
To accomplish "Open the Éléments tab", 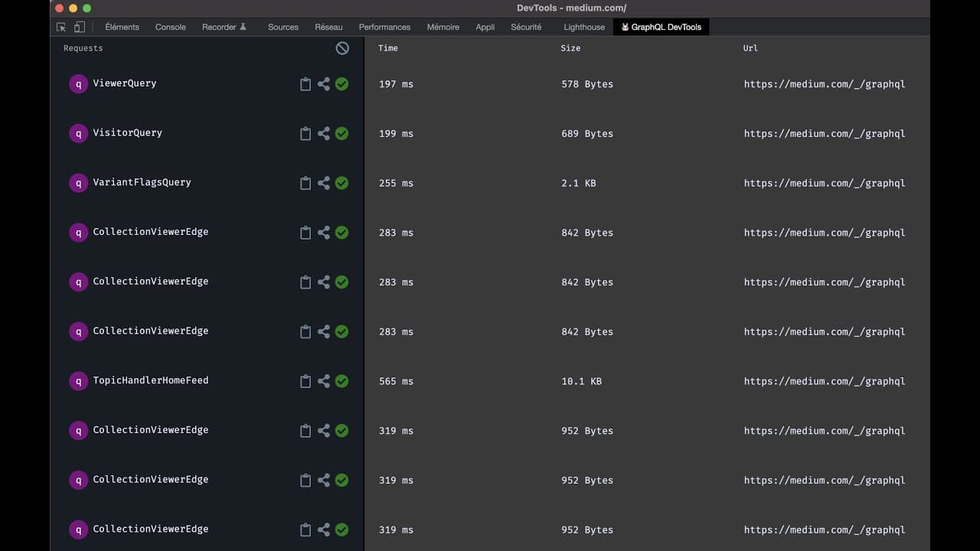I will [x=122, y=27].
